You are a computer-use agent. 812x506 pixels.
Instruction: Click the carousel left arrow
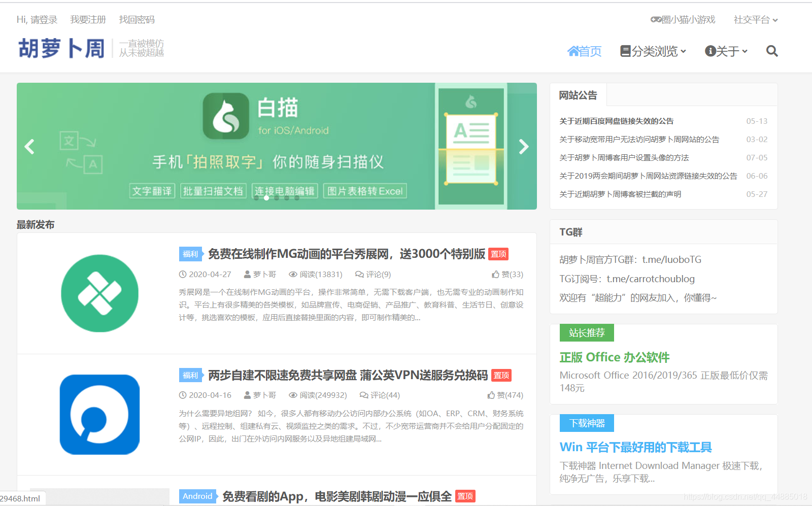(x=29, y=147)
